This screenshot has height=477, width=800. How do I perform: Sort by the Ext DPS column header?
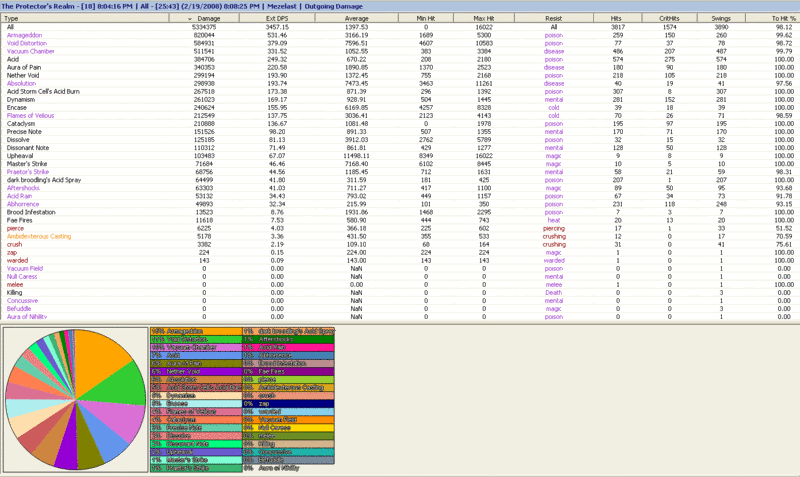(276, 18)
